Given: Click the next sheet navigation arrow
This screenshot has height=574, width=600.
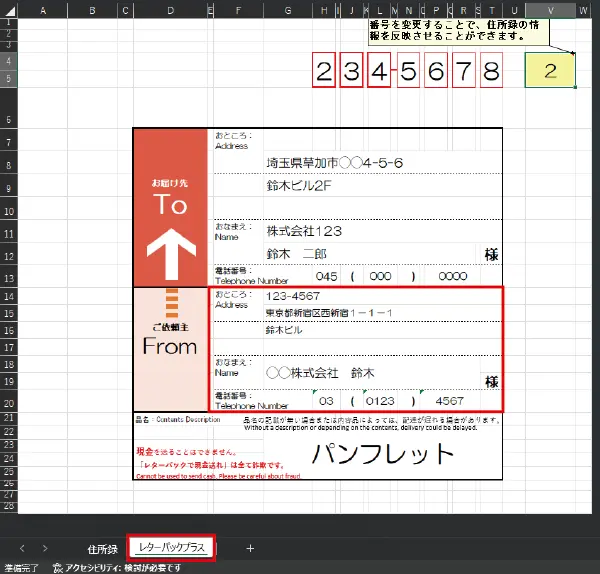Looking at the screenshot, I should 45,548.
